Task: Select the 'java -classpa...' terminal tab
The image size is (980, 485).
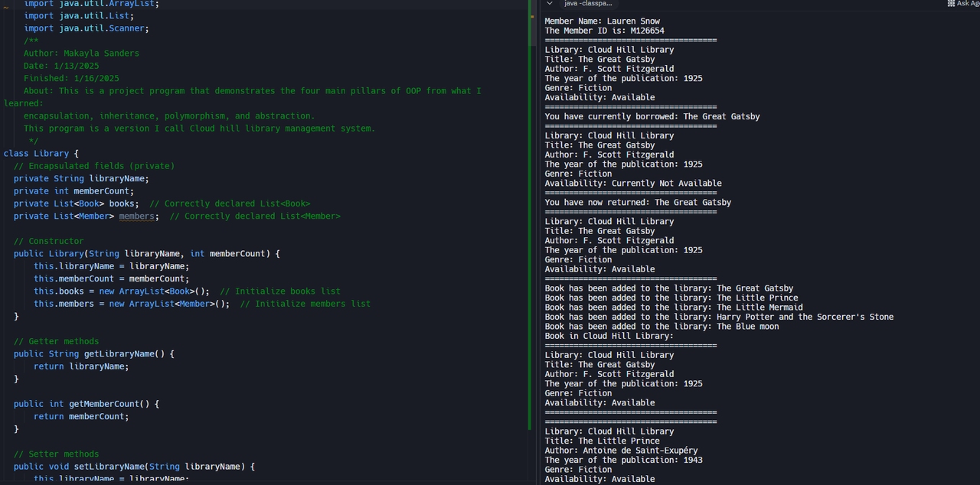Action: [x=587, y=4]
